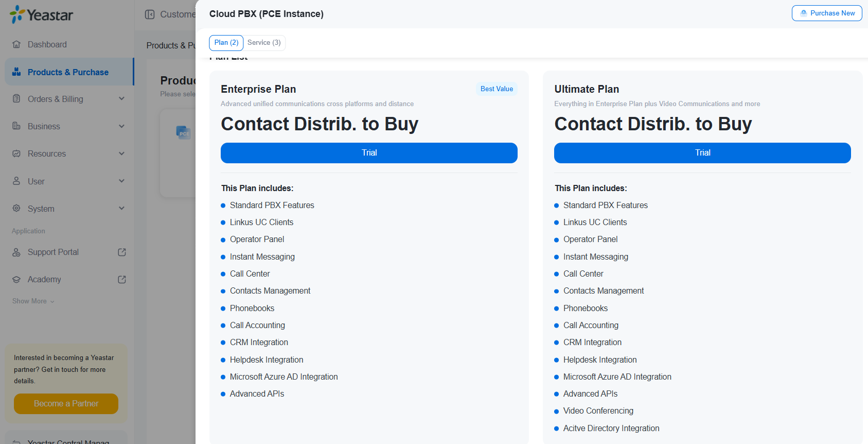
Task: Click the Enterprise Plan title
Action: [x=258, y=89]
